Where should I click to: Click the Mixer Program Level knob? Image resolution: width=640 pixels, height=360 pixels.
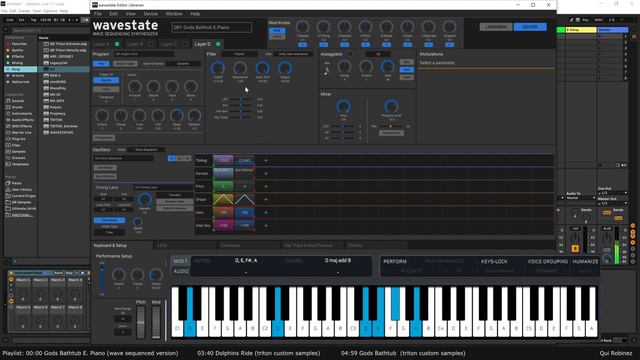point(391,107)
